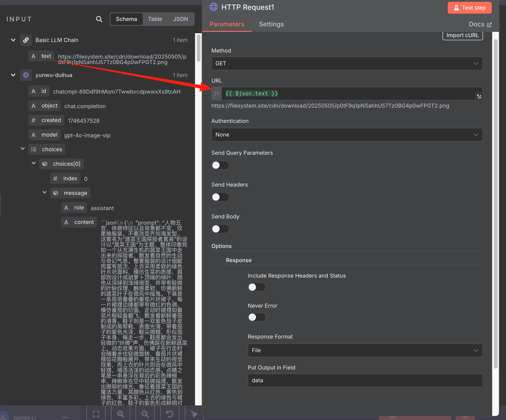Open the URL expression editor expand icon

pos(479,96)
